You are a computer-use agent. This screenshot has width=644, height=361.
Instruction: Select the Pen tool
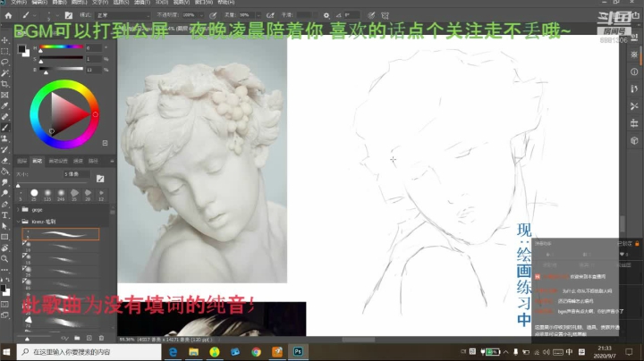5,204
